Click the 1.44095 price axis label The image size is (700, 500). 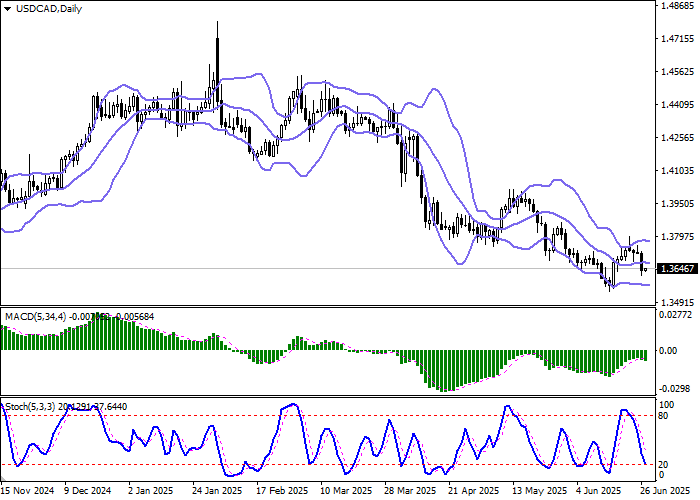click(x=678, y=104)
